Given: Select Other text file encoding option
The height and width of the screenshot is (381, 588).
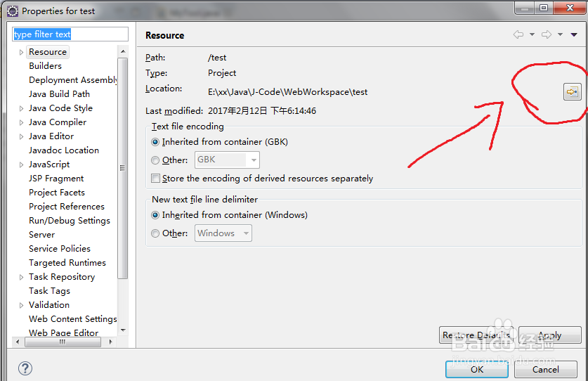Looking at the screenshot, I should [x=156, y=160].
